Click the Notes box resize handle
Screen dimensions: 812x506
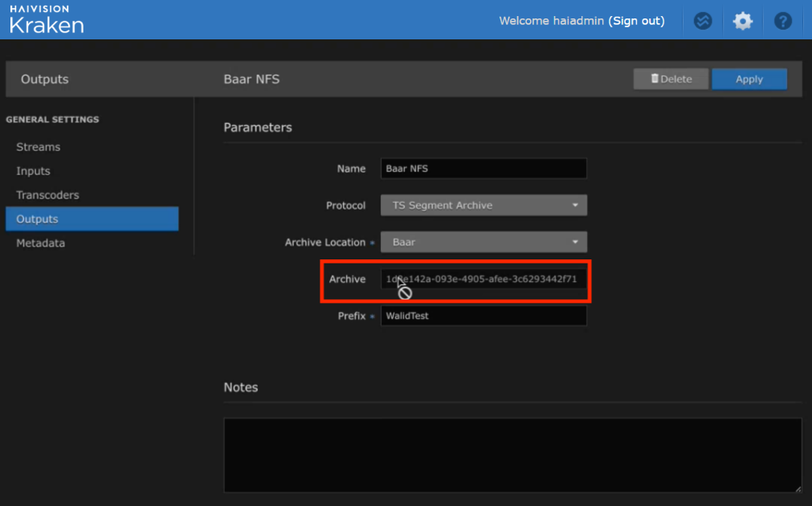tap(798, 488)
